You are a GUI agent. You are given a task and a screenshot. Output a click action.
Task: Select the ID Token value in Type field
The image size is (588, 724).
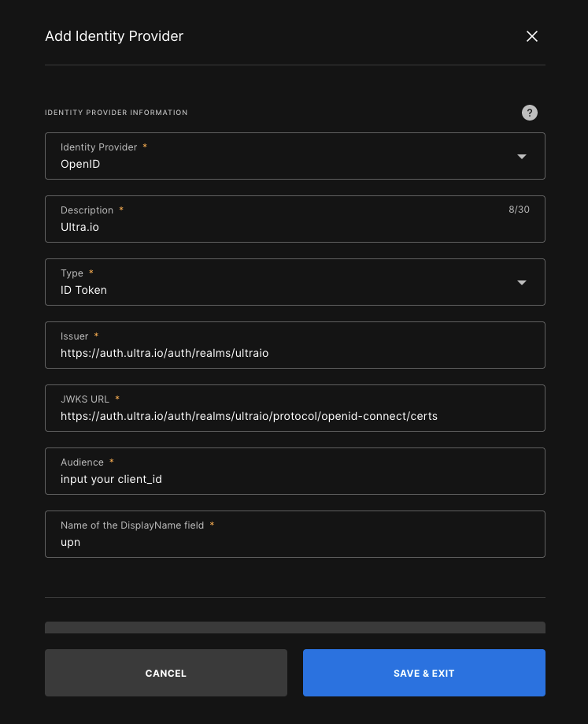83,290
